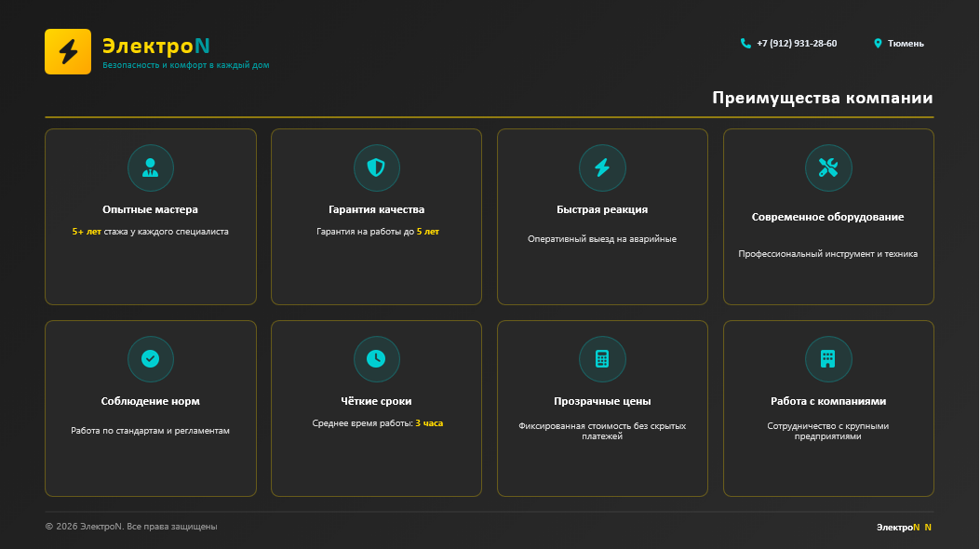
Task: Click the Опытные мастера heading
Action: click(x=150, y=209)
